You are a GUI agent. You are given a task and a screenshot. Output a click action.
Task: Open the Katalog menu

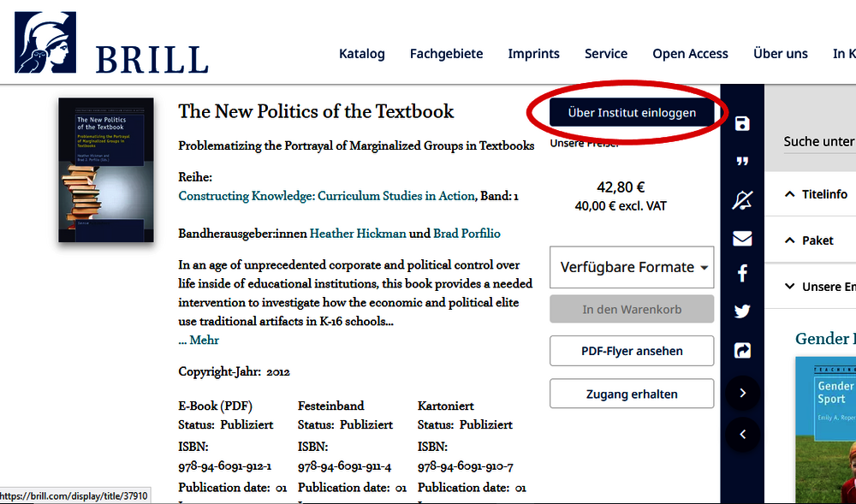coord(362,53)
